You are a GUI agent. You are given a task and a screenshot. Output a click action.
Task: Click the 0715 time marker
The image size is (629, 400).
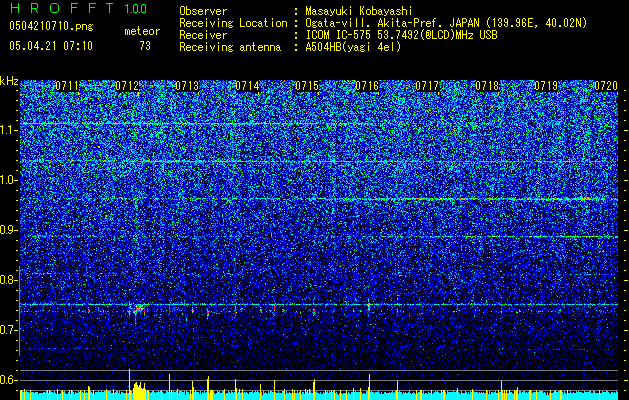[307, 86]
